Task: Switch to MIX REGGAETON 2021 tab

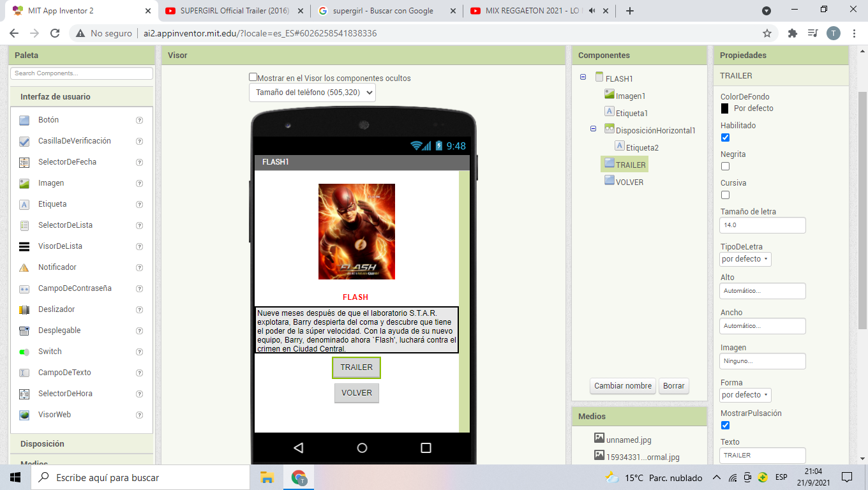Action: 539,11
